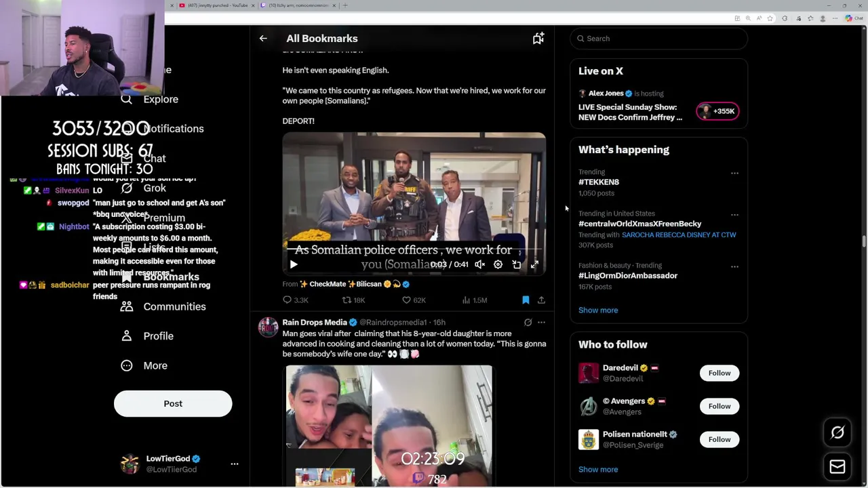Click Profile person icon
868x488 pixels.
click(127, 336)
